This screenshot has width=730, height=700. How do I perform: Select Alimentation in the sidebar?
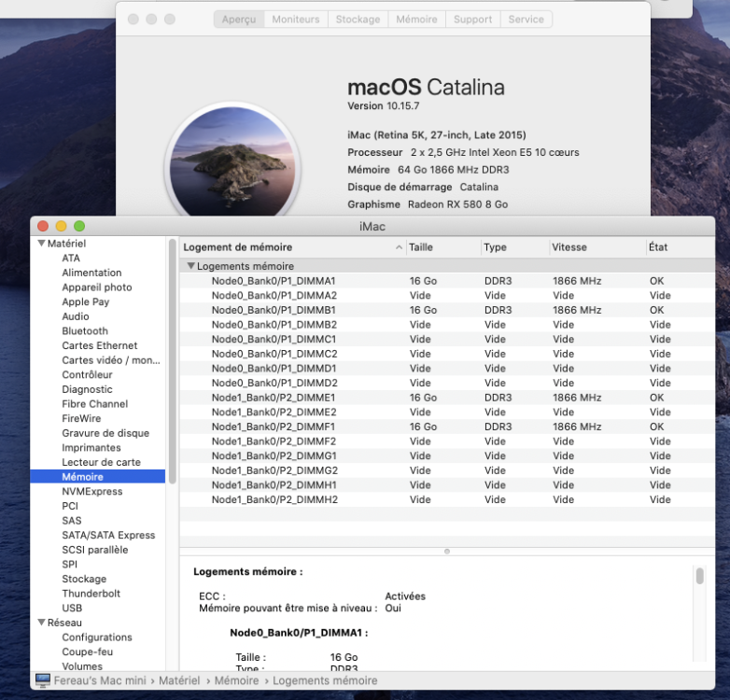91,273
